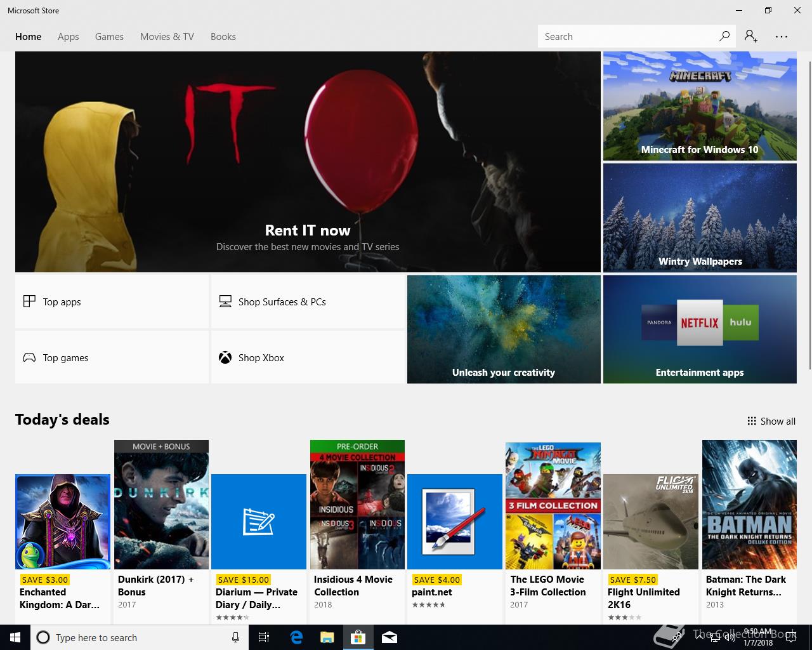The height and width of the screenshot is (650, 812).
Task: Open the Minecraft for Windows 10 tile
Action: click(700, 106)
